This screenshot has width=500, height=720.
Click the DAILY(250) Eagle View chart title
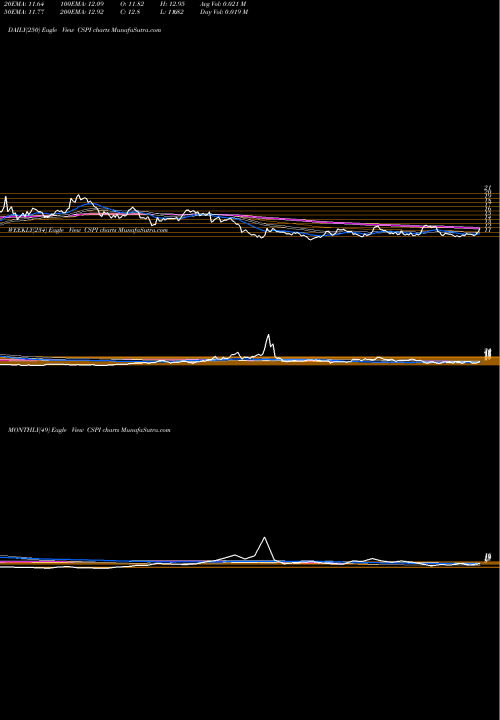pos(84,29)
